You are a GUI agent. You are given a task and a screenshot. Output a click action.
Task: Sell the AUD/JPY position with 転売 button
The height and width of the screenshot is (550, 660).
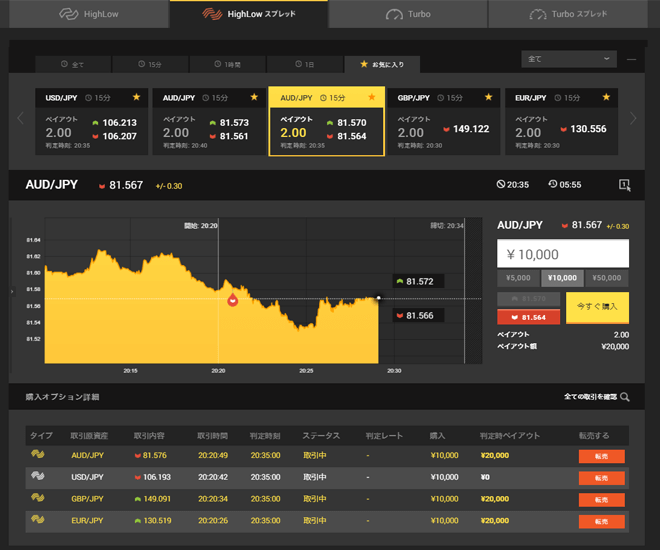(x=601, y=456)
